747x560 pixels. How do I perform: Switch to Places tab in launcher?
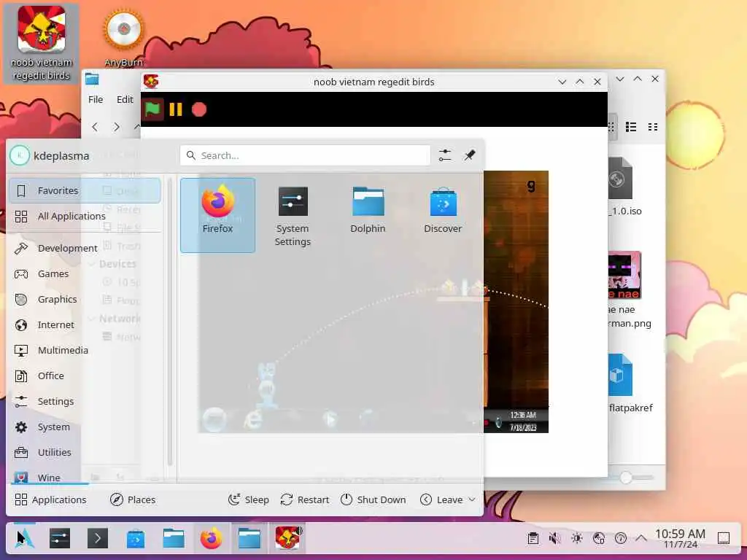133,499
